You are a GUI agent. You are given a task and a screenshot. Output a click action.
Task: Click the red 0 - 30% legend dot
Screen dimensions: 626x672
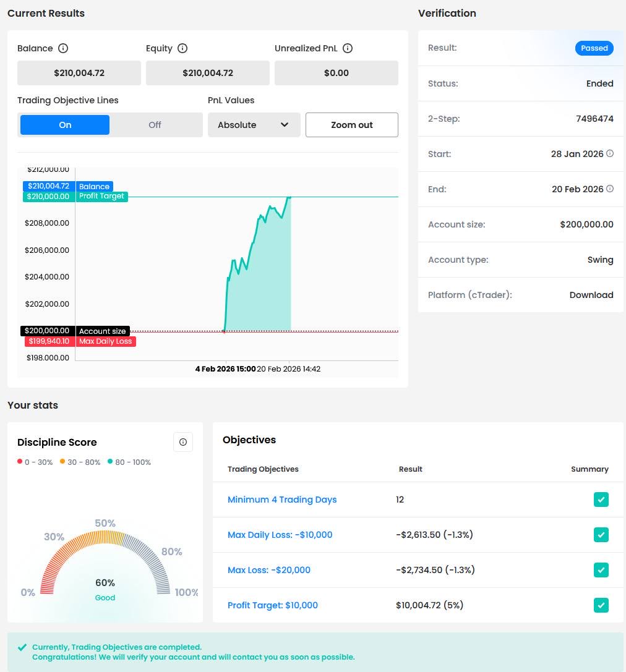(x=20, y=462)
